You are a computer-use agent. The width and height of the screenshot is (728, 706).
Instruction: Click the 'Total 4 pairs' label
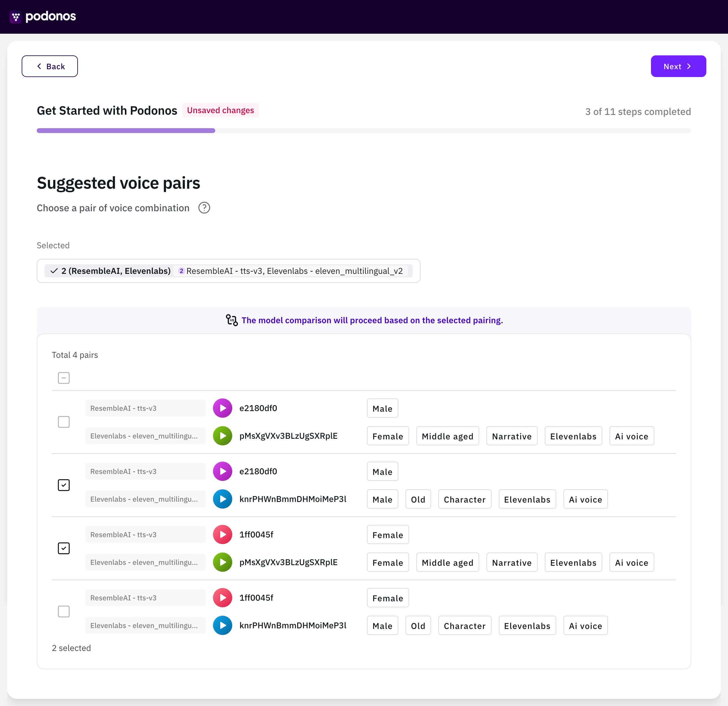pyautogui.click(x=75, y=355)
